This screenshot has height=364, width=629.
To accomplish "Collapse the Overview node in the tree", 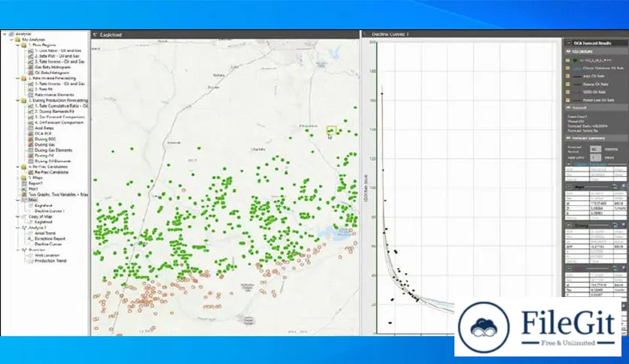I will [x=18, y=250].
